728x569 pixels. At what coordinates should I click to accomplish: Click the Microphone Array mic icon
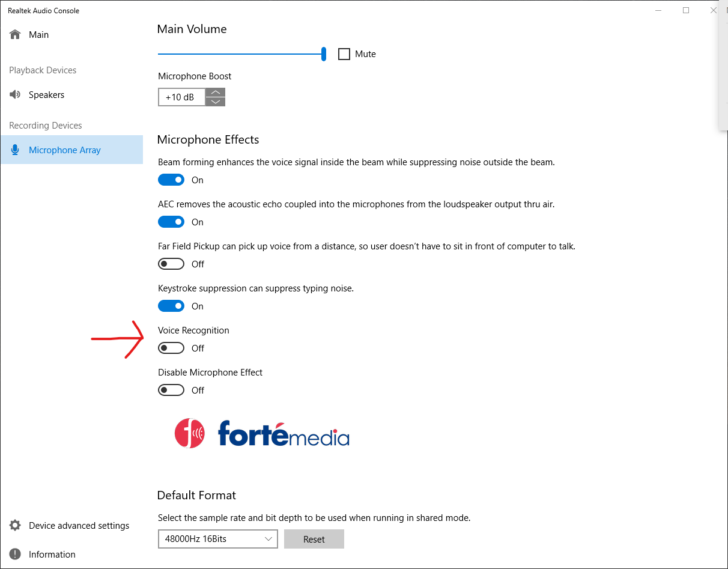coord(16,150)
